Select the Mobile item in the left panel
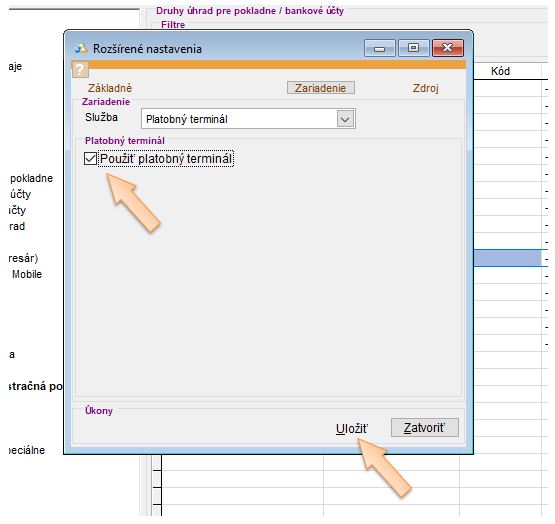 [x=27, y=274]
